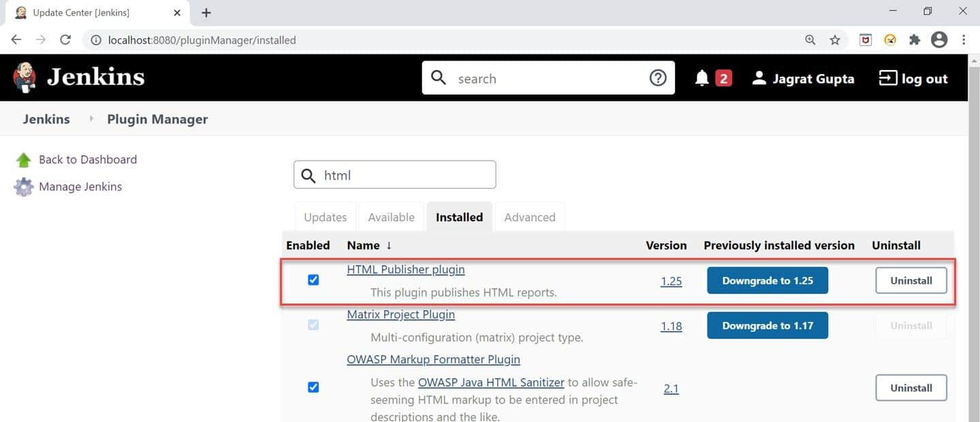The width and height of the screenshot is (980, 422).
Task: Click the Jenkins header title text
Action: [95, 77]
